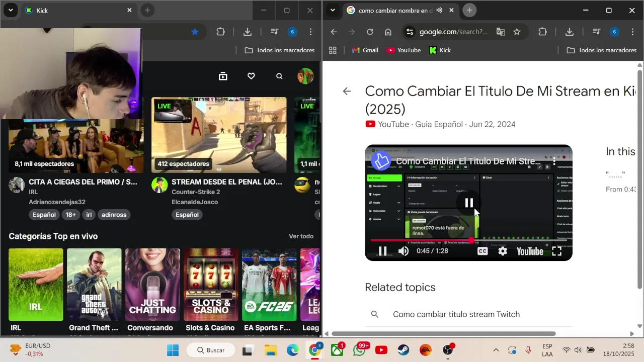Open the search icon in Kick header

click(x=279, y=76)
